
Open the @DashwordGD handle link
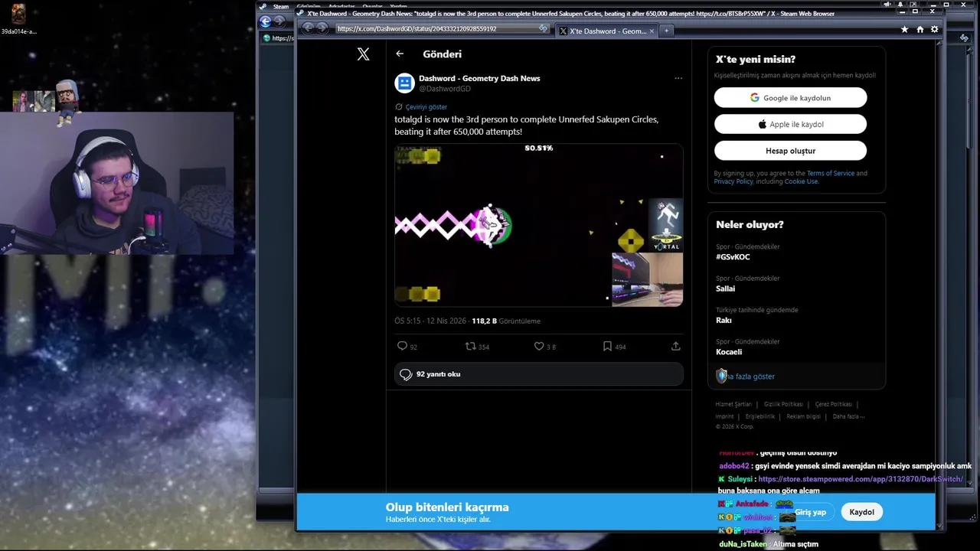point(445,89)
